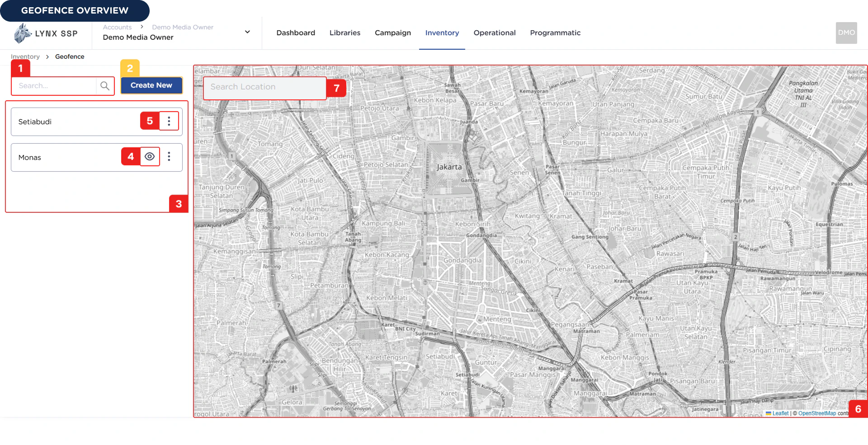Screen dimensions: 868x445
Task: Show the Setiabudi geofence on the map
Action: [150, 121]
